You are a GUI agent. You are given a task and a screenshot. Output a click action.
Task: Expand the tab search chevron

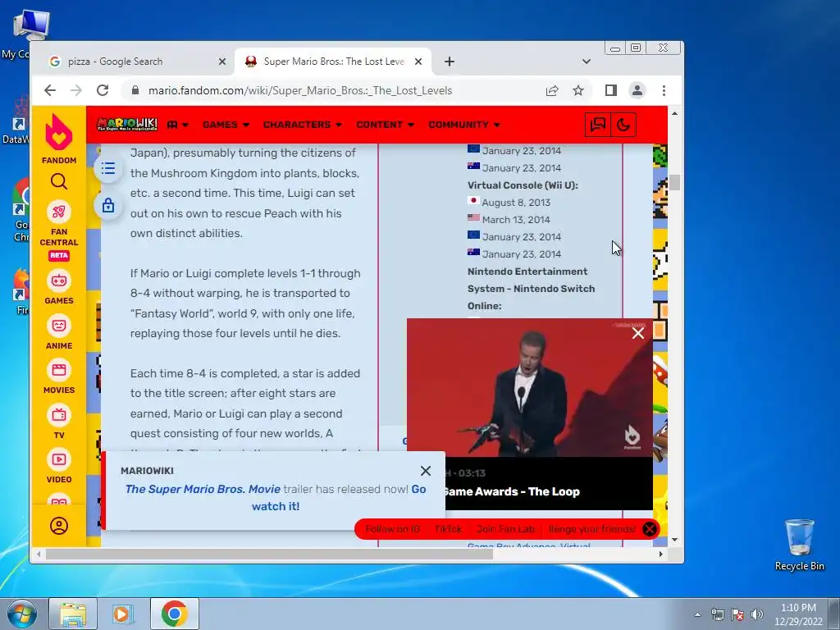(587, 62)
